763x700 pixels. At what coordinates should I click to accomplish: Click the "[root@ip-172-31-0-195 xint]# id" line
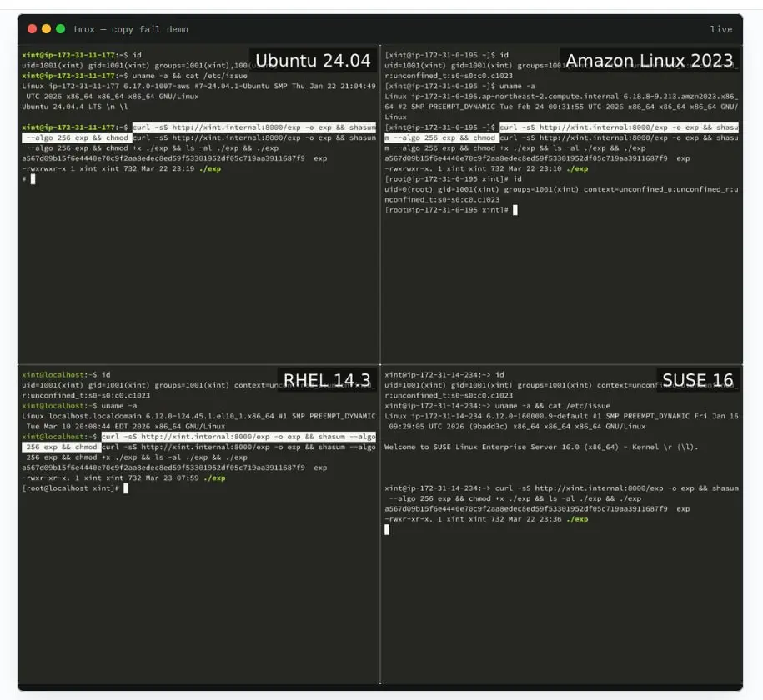click(x=453, y=179)
